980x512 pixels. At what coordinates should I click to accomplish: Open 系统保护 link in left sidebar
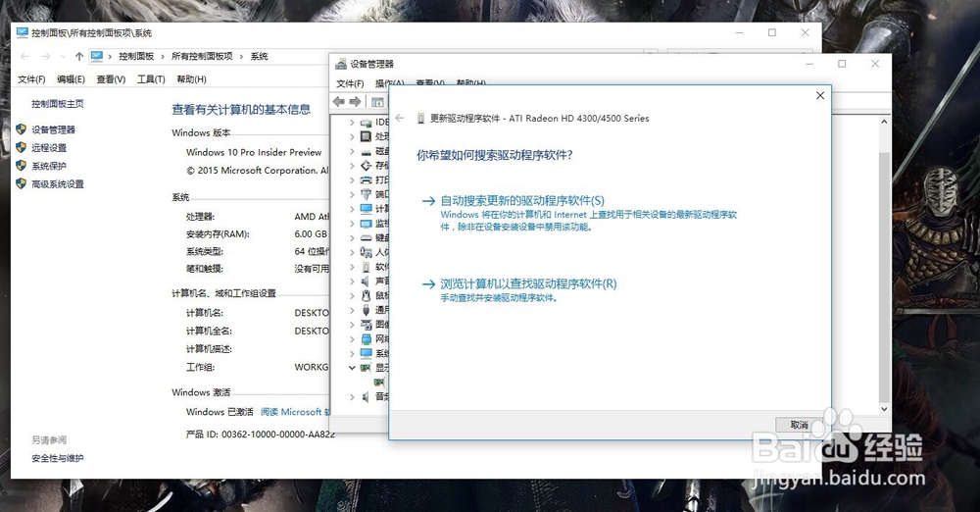tap(49, 166)
